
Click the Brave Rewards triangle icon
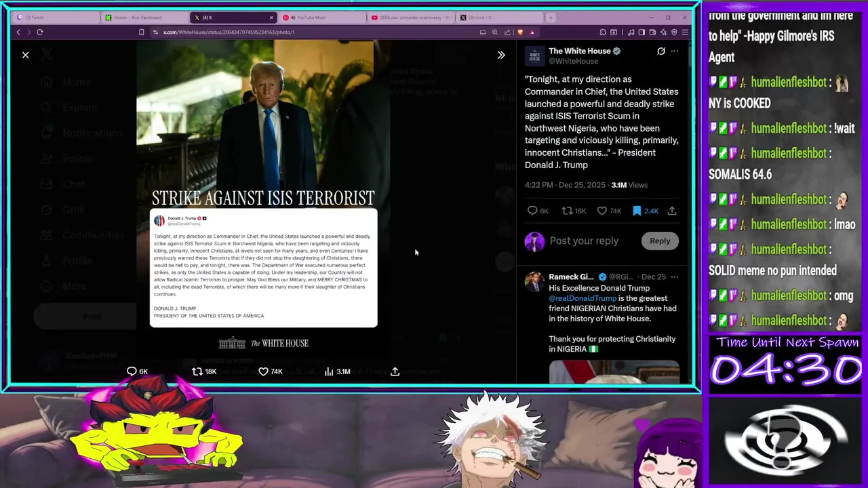532,32
